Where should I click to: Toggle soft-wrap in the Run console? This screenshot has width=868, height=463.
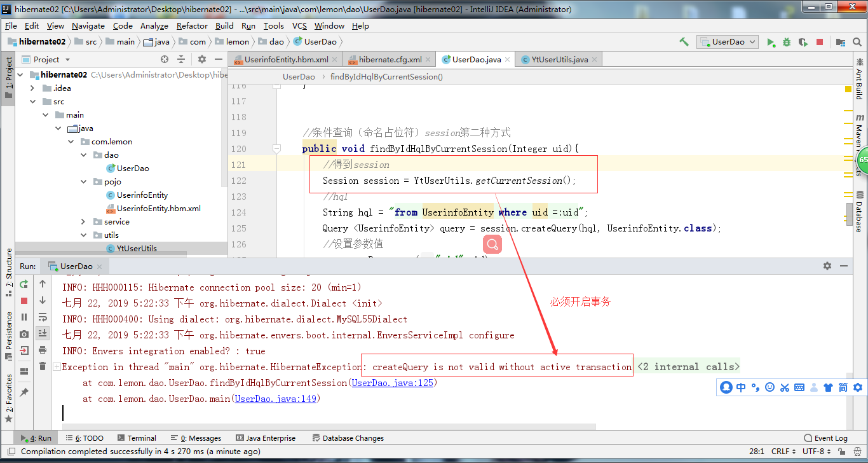pos(43,316)
